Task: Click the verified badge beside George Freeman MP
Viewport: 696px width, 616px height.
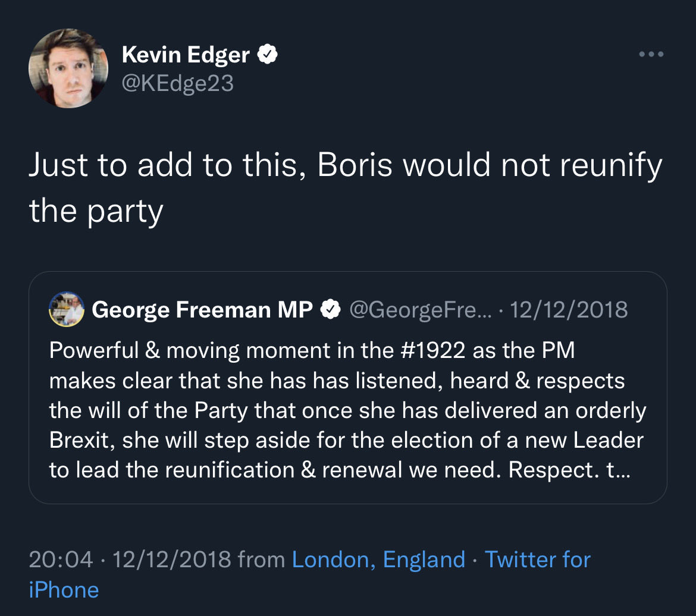Action: click(330, 309)
